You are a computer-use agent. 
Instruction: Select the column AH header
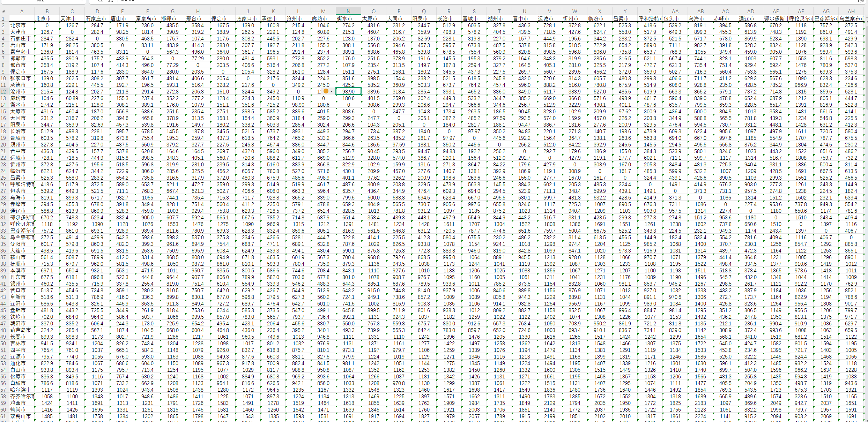851,12
